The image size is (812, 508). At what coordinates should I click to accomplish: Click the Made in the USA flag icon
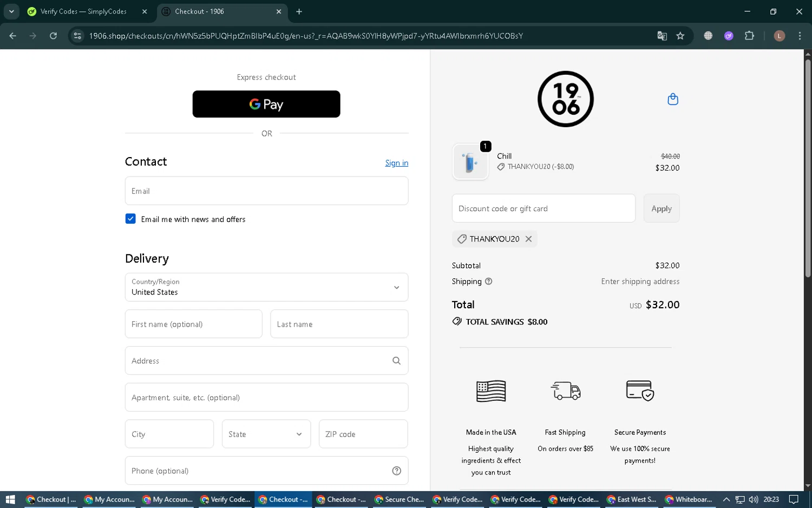click(491, 391)
